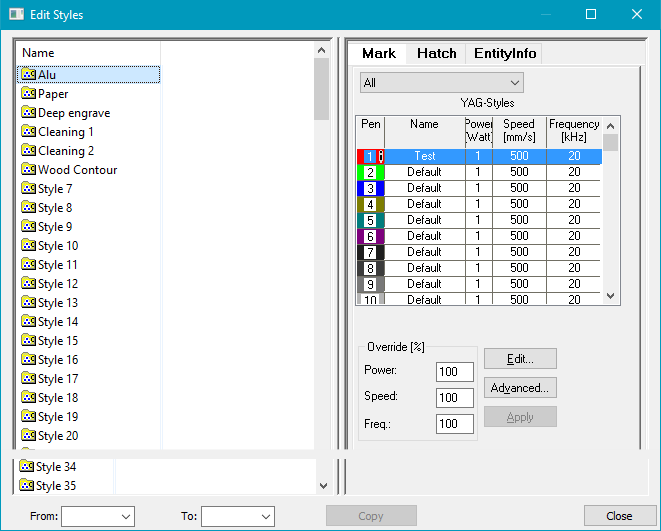Select the Cleaning 1 style icon

click(29, 132)
